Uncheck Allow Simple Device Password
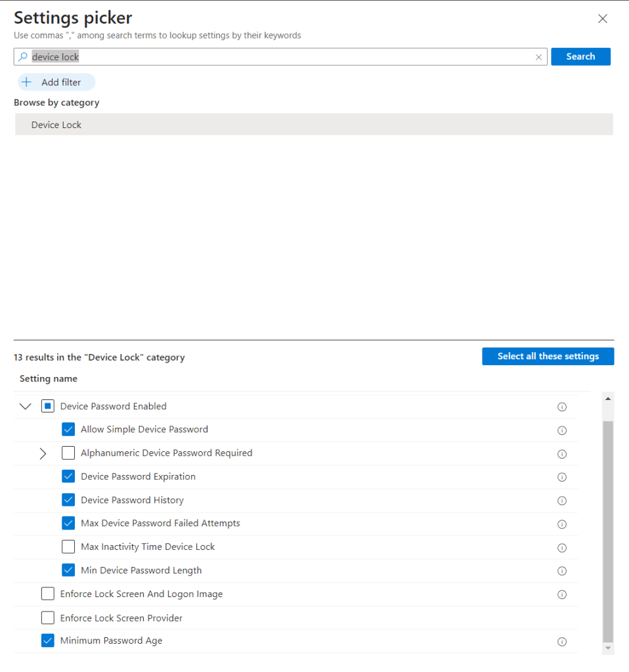This screenshot has width=629, height=672. [68, 430]
